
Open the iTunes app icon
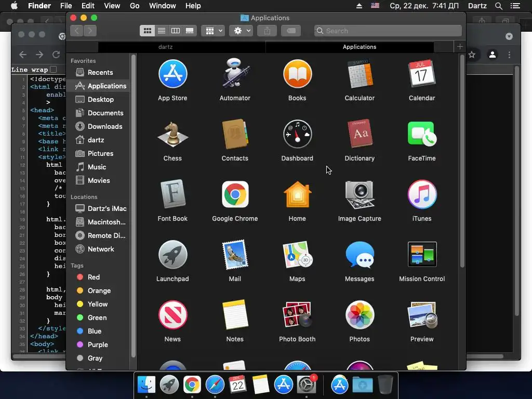(x=422, y=194)
